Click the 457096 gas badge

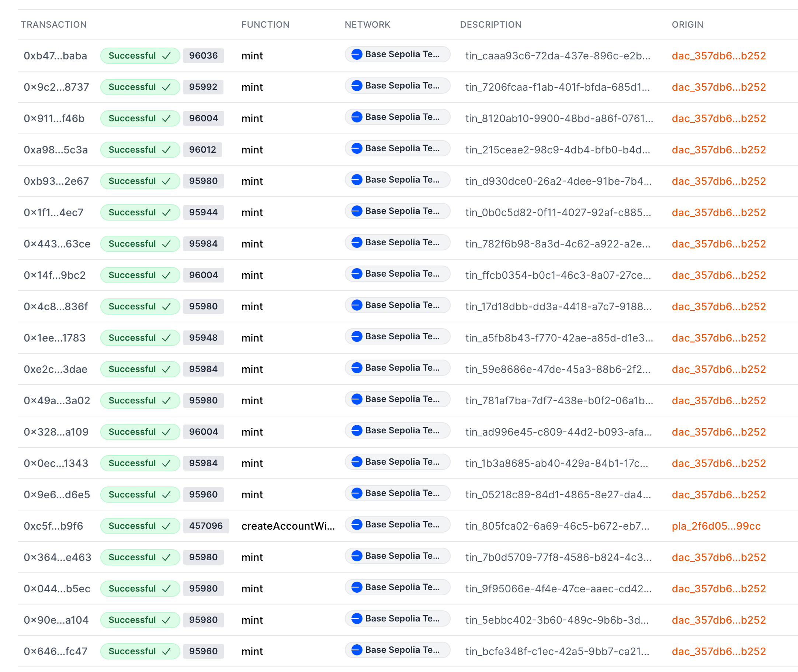point(206,526)
